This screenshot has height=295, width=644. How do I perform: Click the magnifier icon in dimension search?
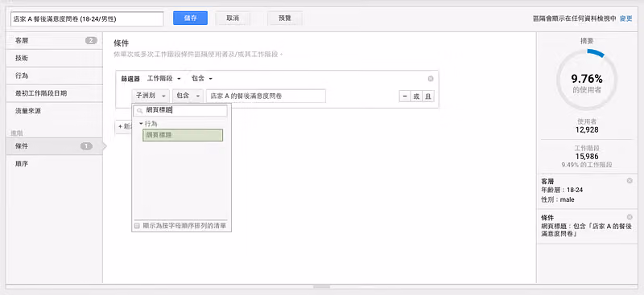140,111
